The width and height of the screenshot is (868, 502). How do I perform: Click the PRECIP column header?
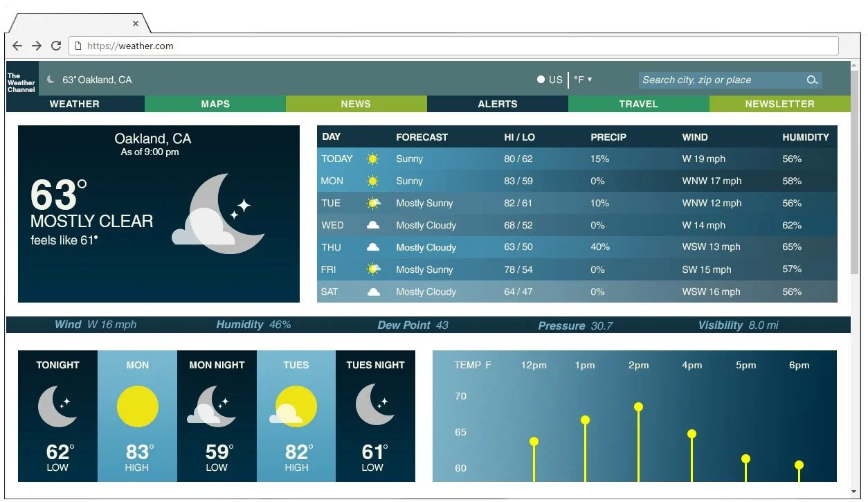(x=608, y=137)
